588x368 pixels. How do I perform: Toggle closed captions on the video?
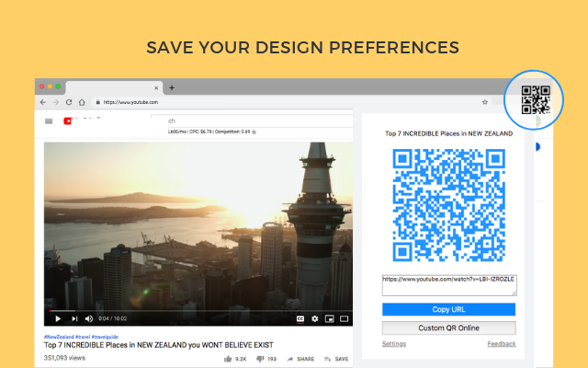click(x=300, y=319)
